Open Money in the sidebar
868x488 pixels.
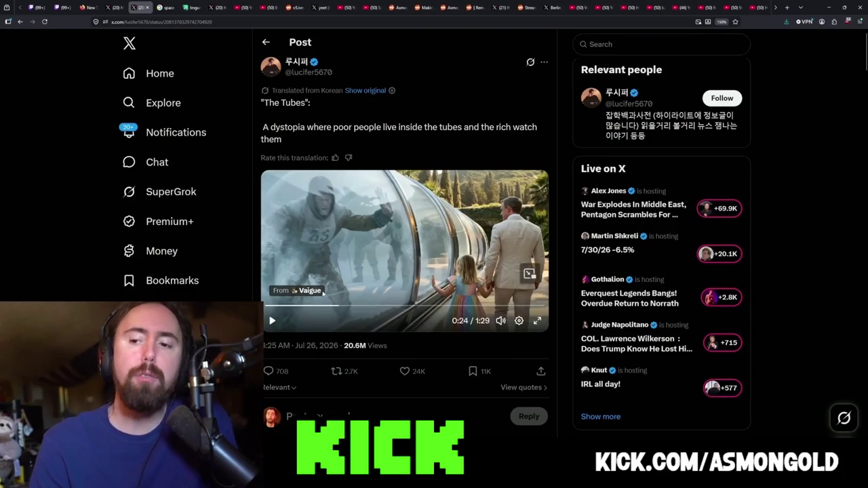pos(150,251)
